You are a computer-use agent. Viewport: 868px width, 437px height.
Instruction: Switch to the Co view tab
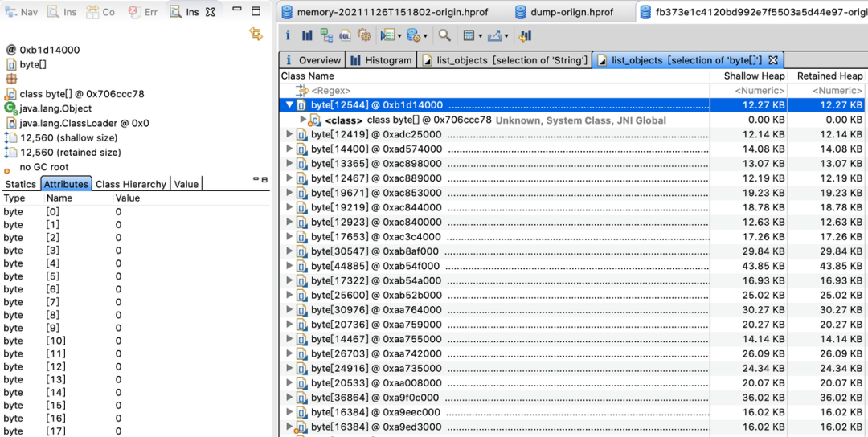[101, 11]
